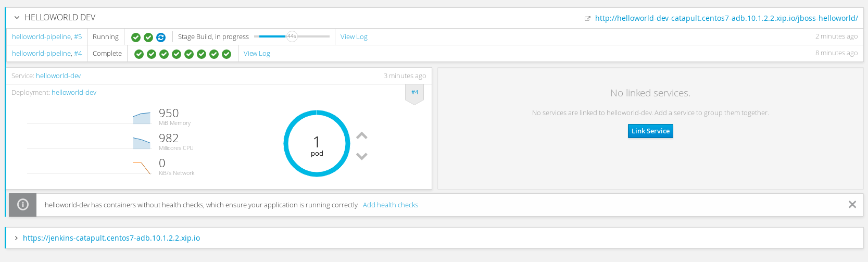Screen dimensions: 868x262
Task: Open the helloworld-dev deployment link
Action: click(x=74, y=93)
